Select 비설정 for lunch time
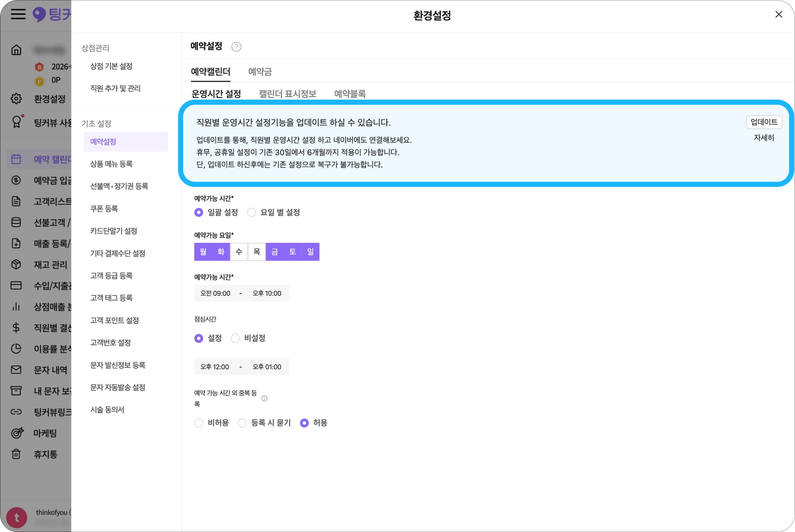The image size is (795, 532). (x=235, y=338)
